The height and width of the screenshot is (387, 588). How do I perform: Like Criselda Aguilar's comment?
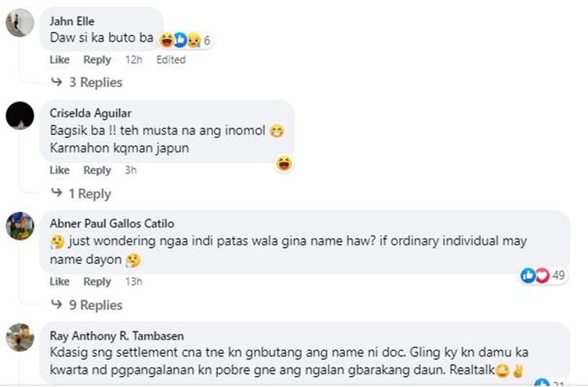pyautogui.click(x=60, y=170)
